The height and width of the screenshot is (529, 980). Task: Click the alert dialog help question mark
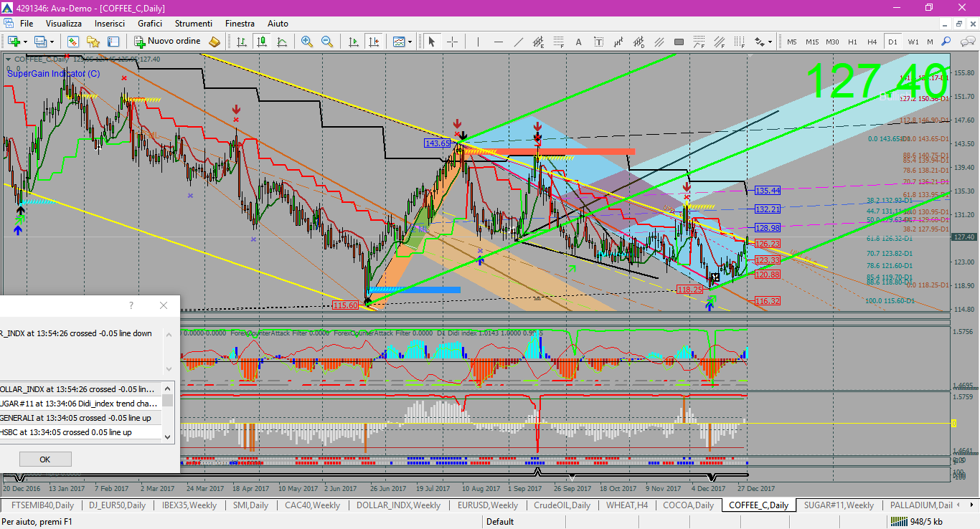point(131,305)
